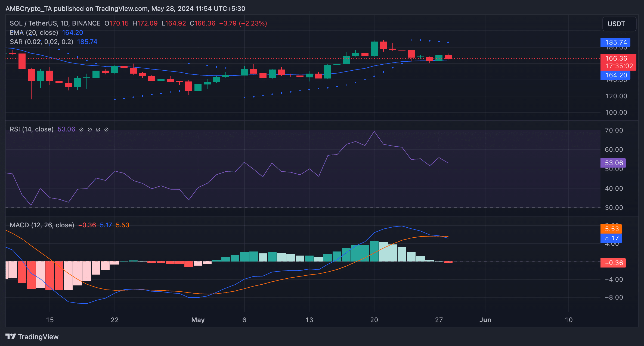Click the USDT currency button
This screenshot has height=346, width=644.
[x=619, y=24]
